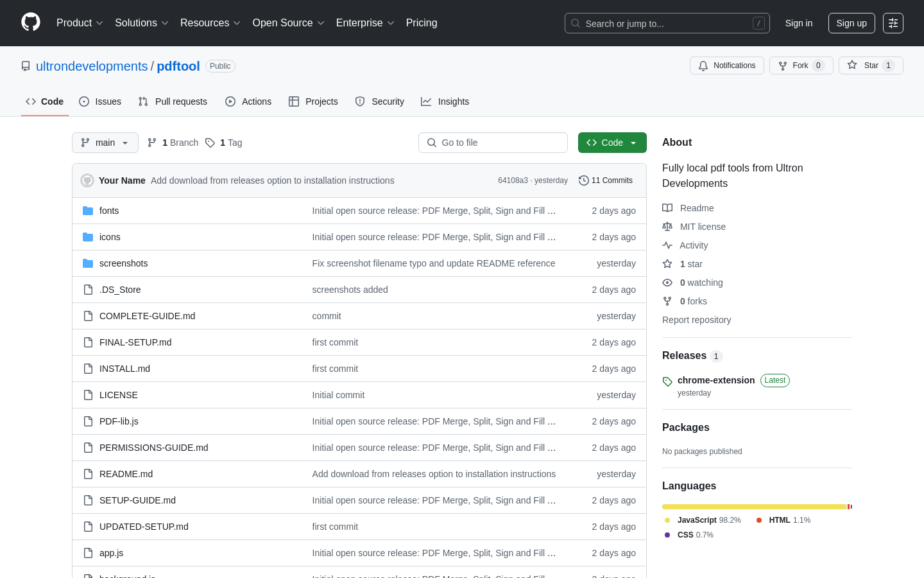Screen dimensions: 924x578
Task: Expand the Open Source menu
Action: pos(289,23)
